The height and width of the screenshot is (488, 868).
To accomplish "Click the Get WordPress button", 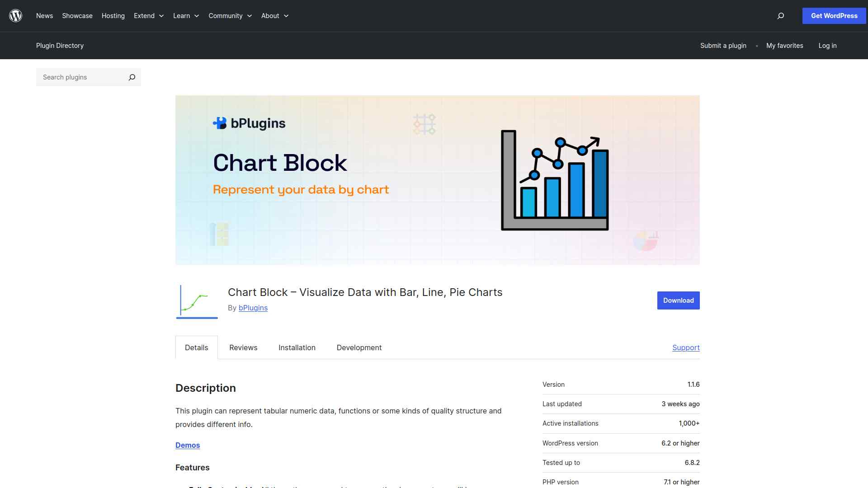I will (834, 16).
